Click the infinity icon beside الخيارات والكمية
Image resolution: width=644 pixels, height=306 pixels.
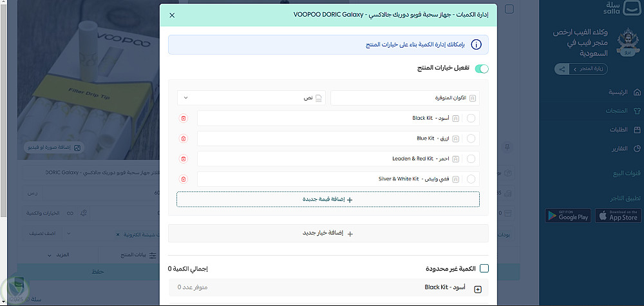pyautogui.click(x=70, y=213)
